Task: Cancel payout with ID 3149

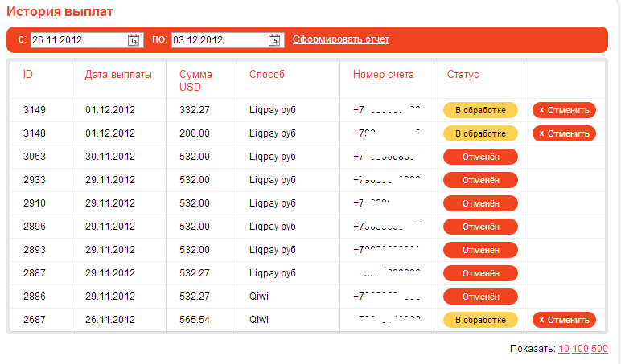Action: (564, 110)
